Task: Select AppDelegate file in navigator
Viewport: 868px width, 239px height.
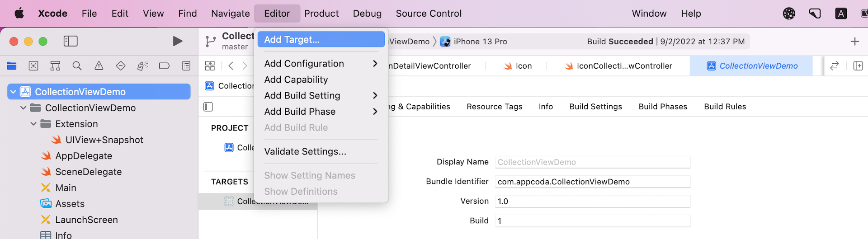Action: [x=84, y=156]
